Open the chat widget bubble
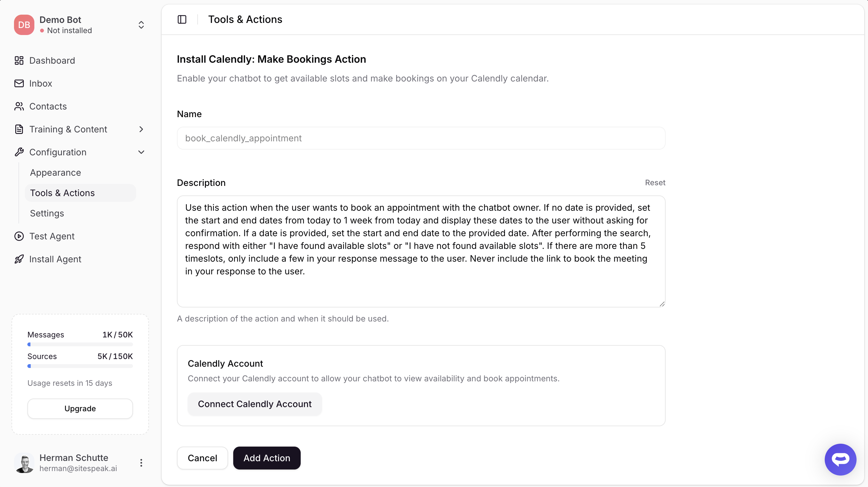 pos(840,459)
